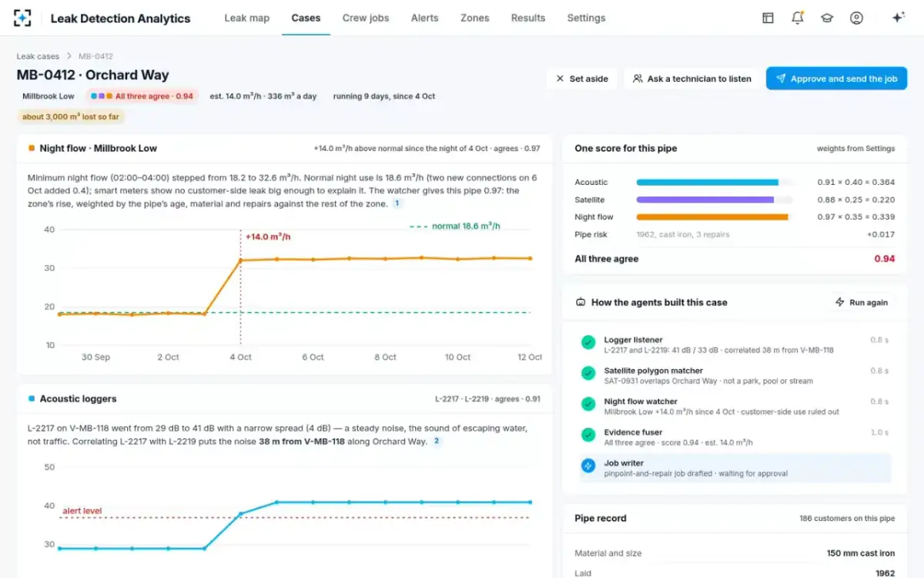Click the MB-0412 breadcrumb item
This screenshot has height=578, width=924.
(x=95, y=56)
